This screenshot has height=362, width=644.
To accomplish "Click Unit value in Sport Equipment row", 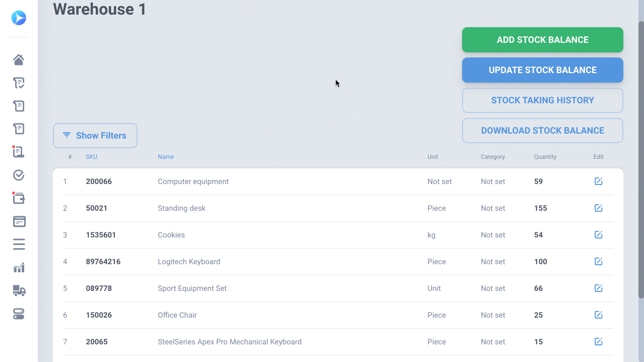I will pyautogui.click(x=434, y=288).
